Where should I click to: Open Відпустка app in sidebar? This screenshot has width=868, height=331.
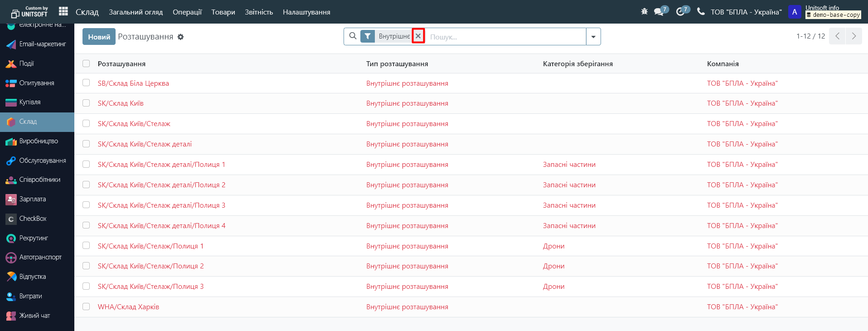coord(37,277)
